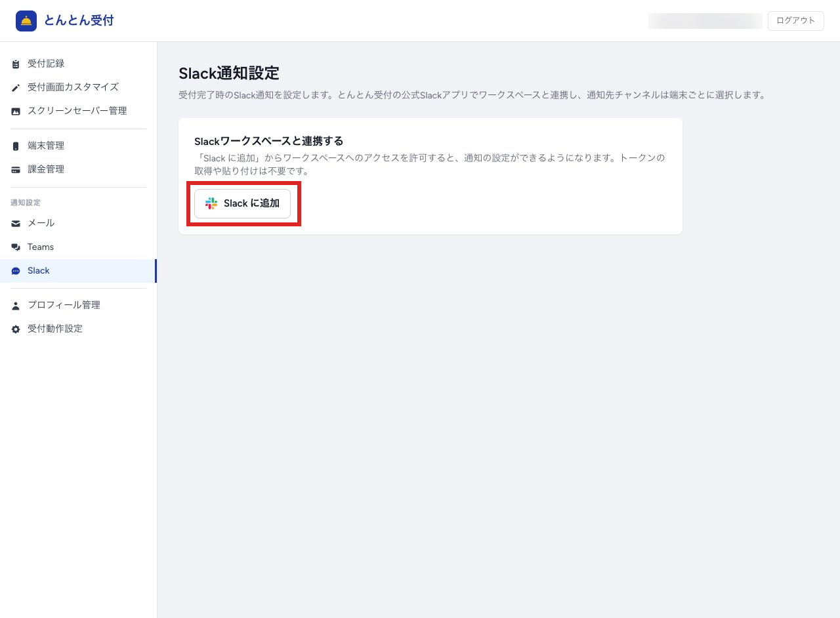Click the とんとん受付 bell logo icon

(x=26, y=21)
